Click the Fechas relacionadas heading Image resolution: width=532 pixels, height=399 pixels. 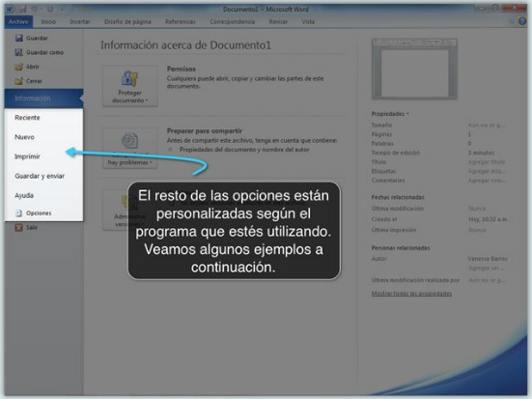pos(398,197)
